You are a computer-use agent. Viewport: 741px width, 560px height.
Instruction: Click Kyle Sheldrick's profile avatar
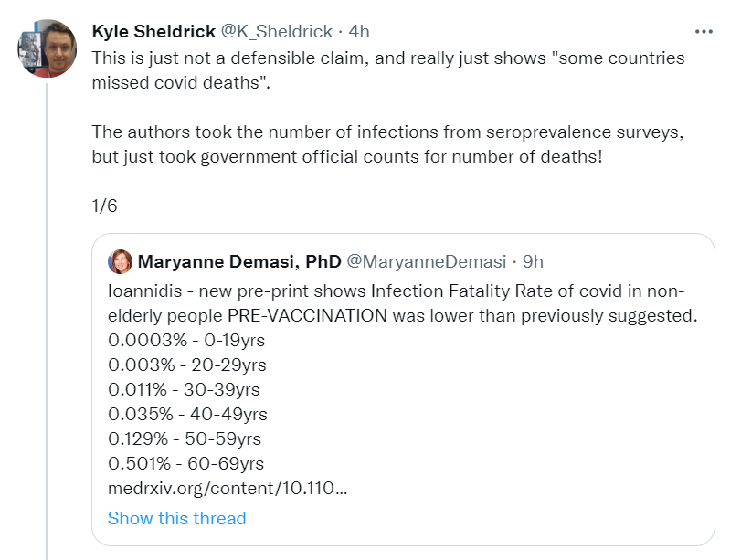(x=47, y=48)
